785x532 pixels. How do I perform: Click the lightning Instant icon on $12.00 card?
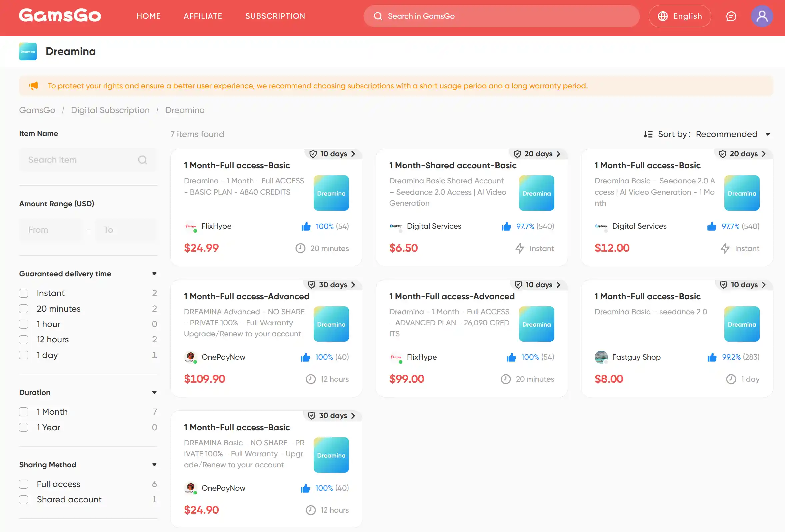pyautogui.click(x=725, y=248)
